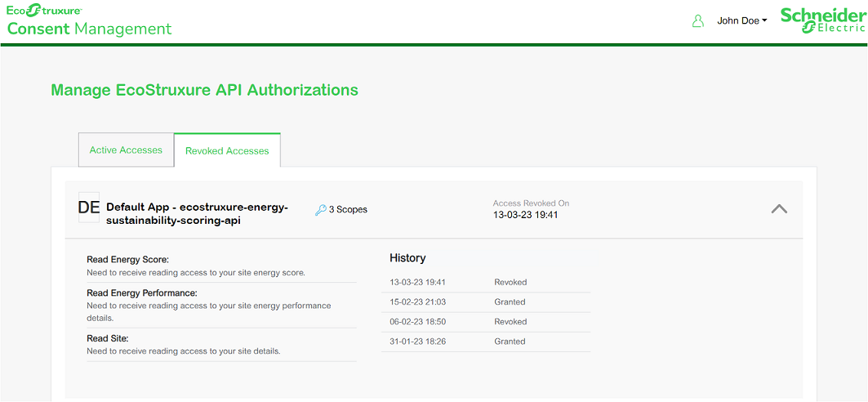The height and width of the screenshot is (402, 868).
Task: Open the John Doe account dropdown
Action: [741, 21]
